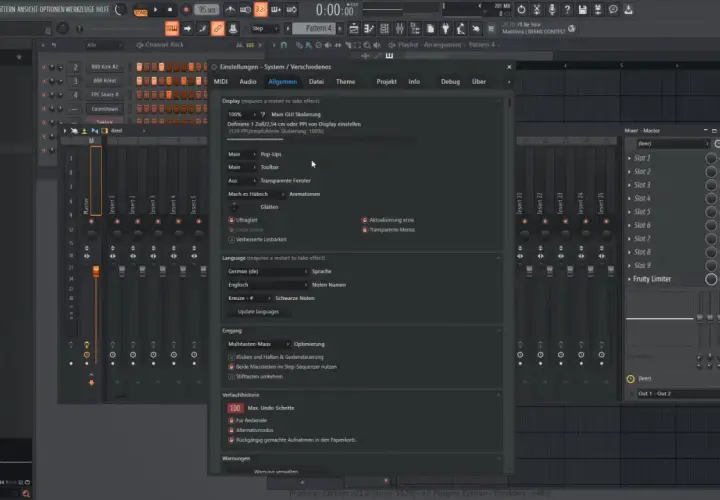Select Slot 1 in Mixer Master
Image resolution: width=720 pixels, height=500 pixels.
coord(642,158)
